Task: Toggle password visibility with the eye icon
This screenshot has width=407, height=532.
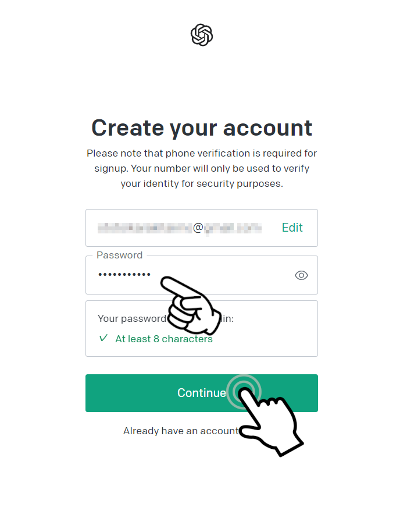Action: click(301, 275)
